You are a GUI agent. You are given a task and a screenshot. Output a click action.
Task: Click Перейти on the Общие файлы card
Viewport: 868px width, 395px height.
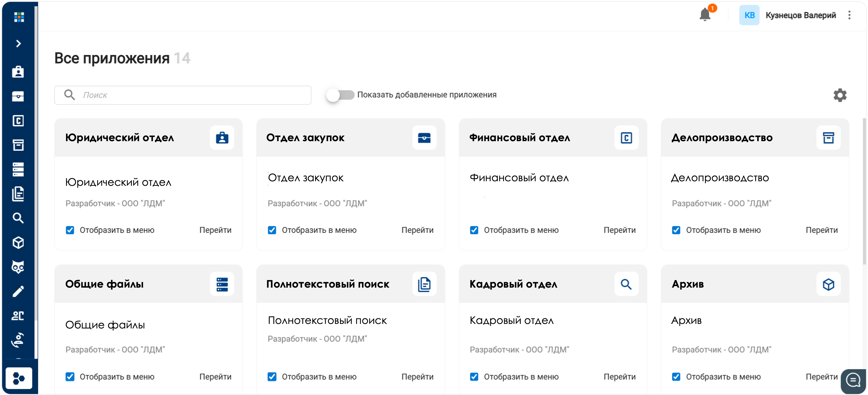coord(215,377)
